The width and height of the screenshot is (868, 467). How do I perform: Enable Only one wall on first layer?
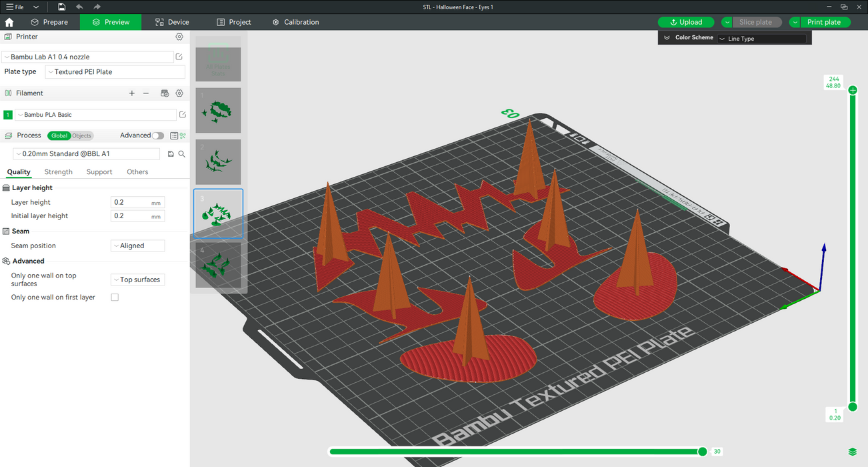tap(115, 298)
